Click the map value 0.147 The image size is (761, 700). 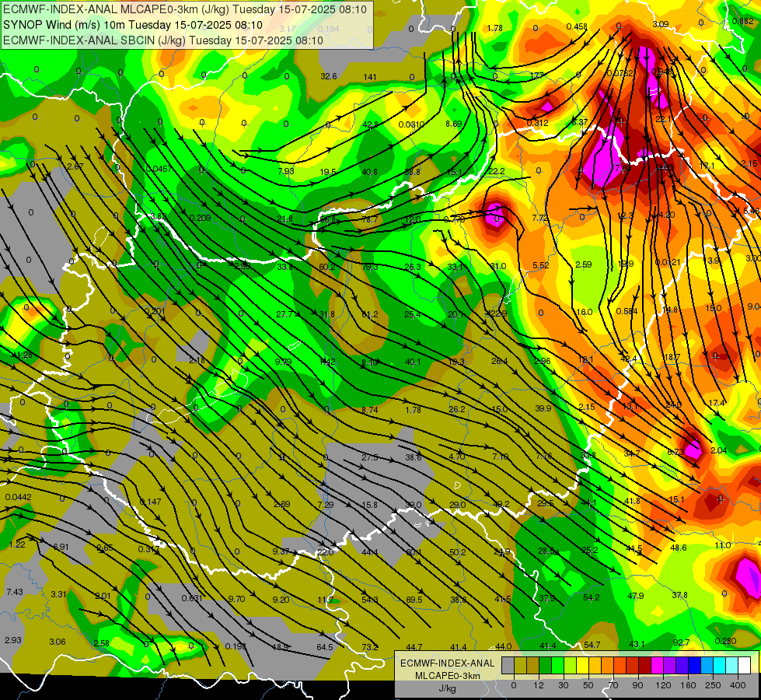[150, 502]
